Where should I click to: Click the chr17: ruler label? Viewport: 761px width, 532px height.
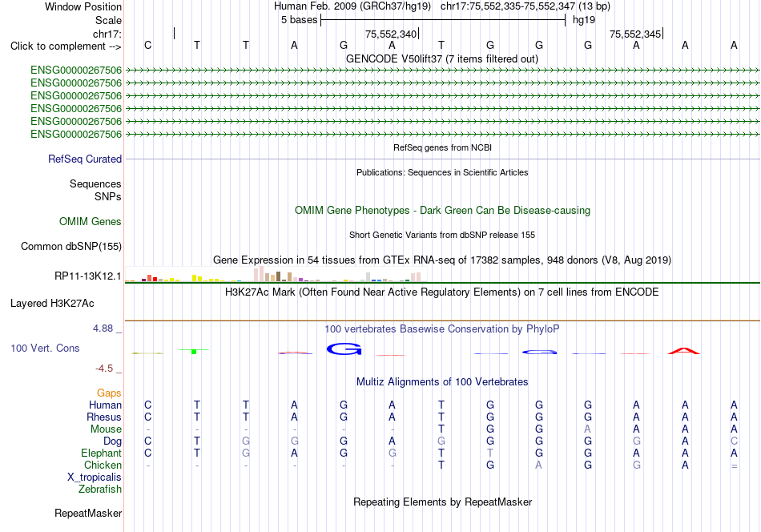(x=107, y=34)
